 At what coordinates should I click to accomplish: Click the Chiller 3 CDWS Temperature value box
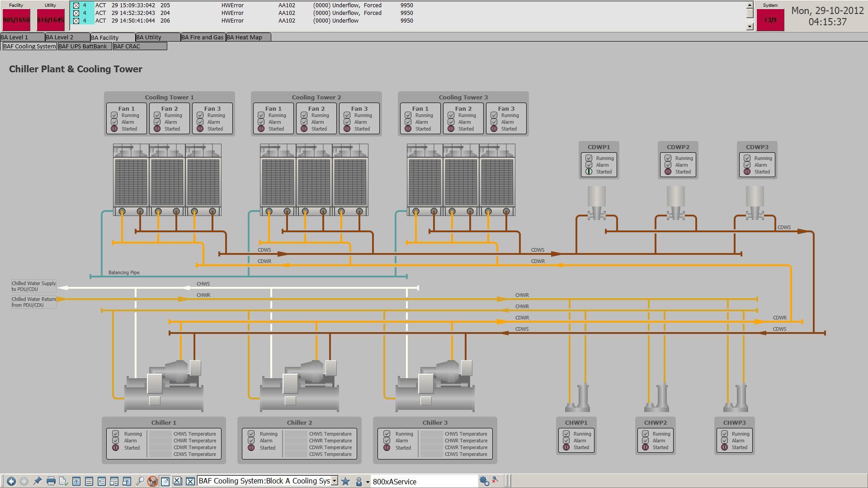tap(431, 454)
